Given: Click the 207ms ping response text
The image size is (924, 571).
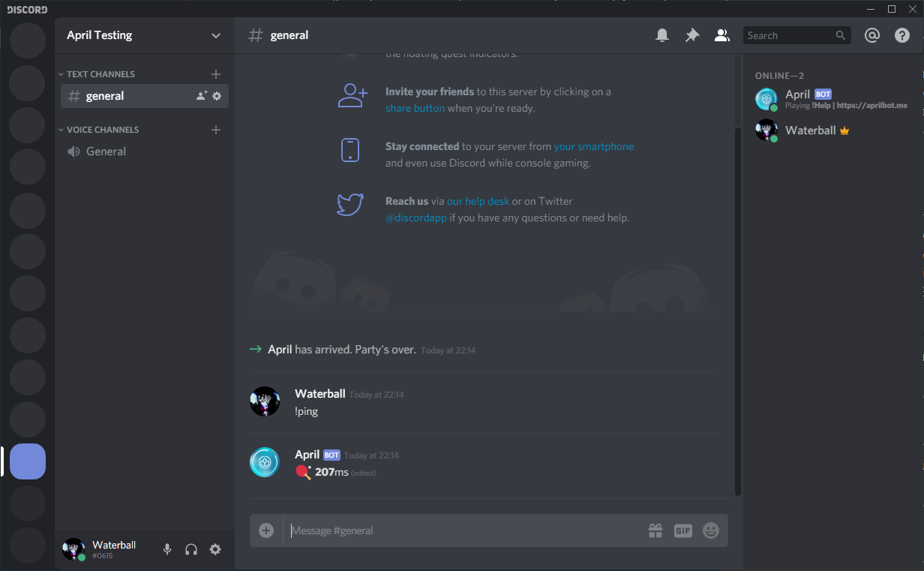Looking at the screenshot, I should click(x=331, y=472).
